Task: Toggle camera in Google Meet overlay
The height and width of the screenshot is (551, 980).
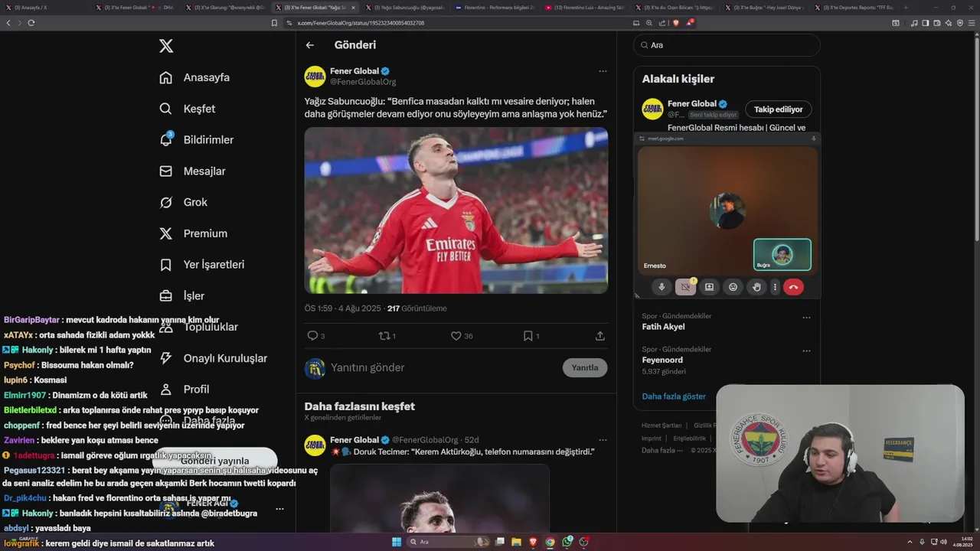Action: coord(686,287)
